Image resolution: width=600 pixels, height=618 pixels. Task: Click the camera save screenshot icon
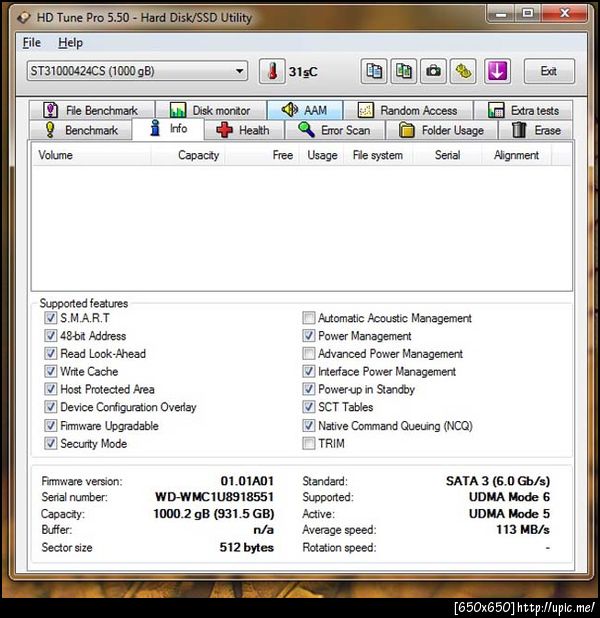point(433,71)
